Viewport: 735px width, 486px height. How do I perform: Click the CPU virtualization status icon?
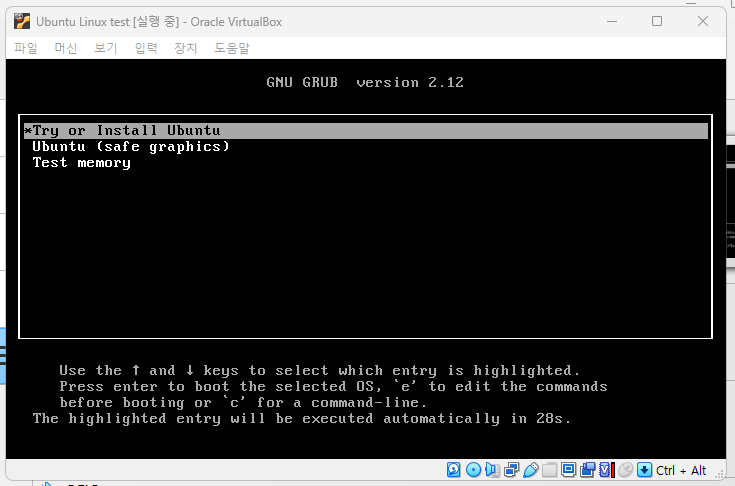click(607, 470)
